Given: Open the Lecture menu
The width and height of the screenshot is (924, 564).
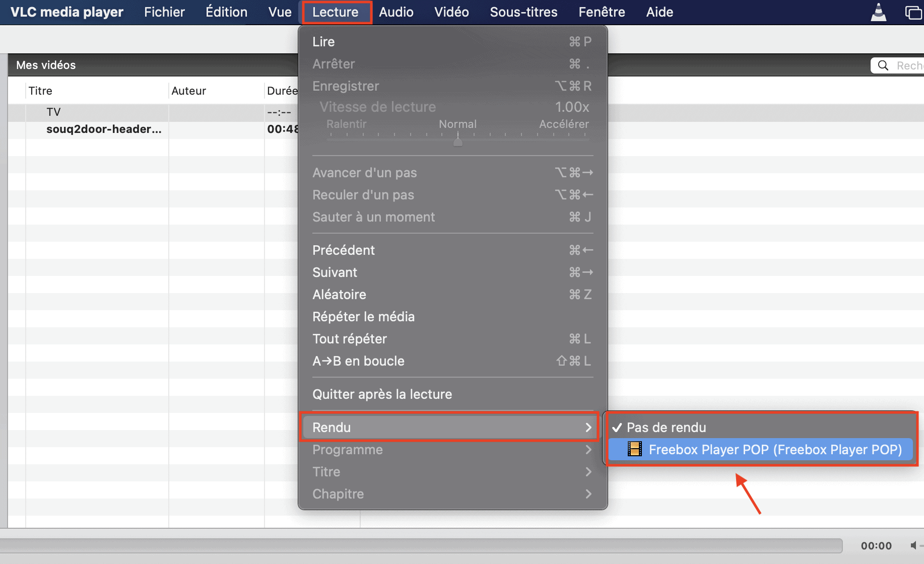Looking at the screenshot, I should click(x=336, y=12).
